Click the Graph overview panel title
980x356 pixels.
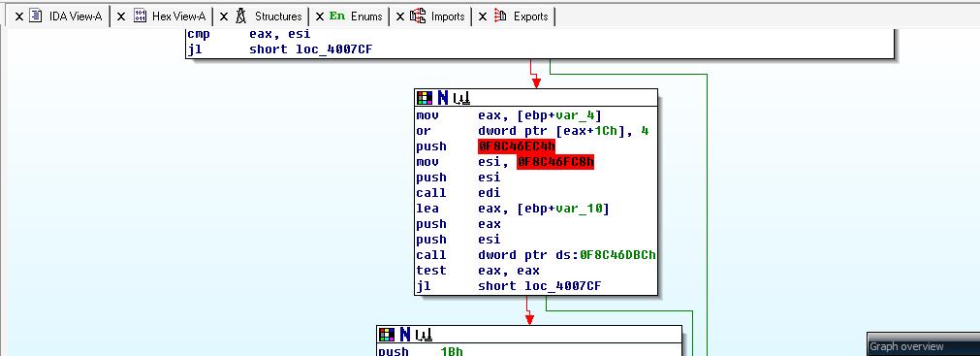click(x=907, y=346)
